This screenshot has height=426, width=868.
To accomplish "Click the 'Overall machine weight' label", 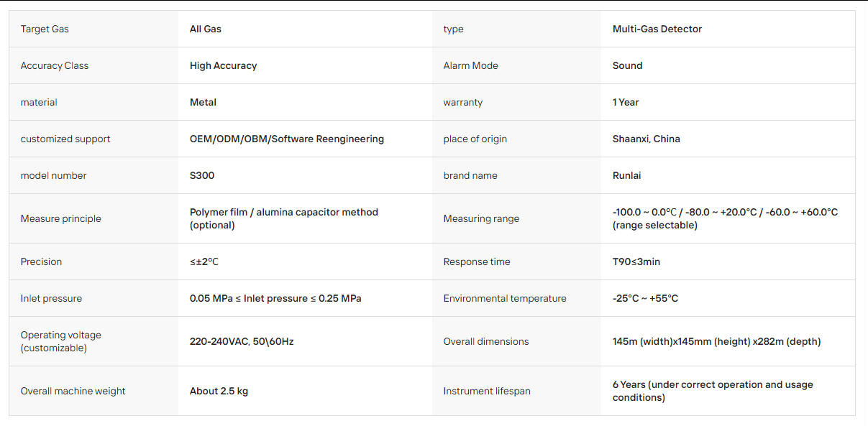I will (x=73, y=392).
